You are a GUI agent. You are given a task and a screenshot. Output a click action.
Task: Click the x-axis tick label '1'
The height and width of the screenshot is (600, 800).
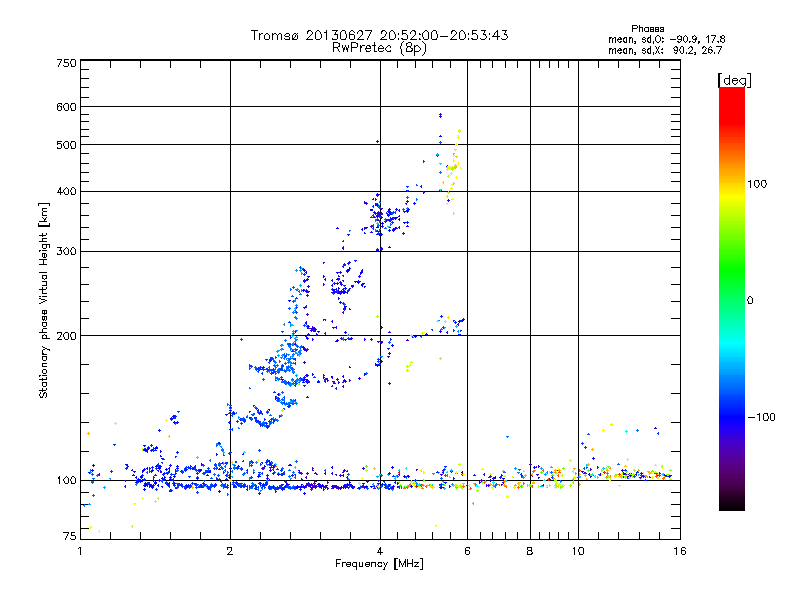pyautogui.click(x=80, y=551)
